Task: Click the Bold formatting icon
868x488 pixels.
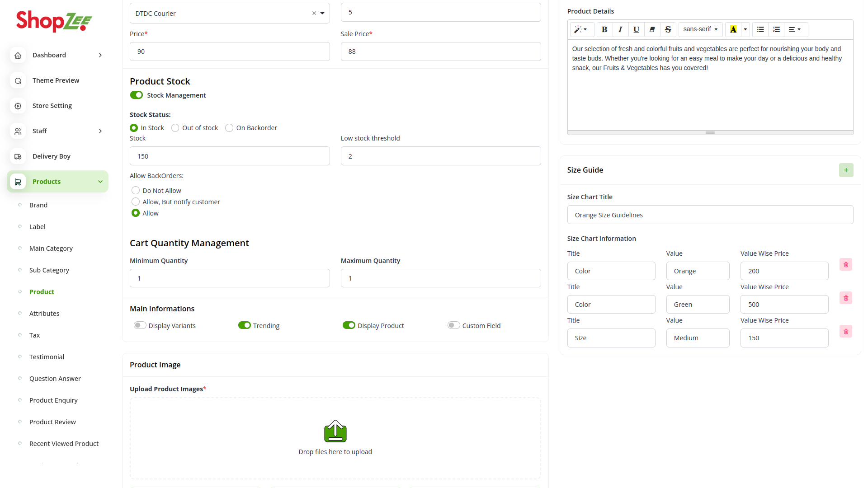Action: click(604, 29)
